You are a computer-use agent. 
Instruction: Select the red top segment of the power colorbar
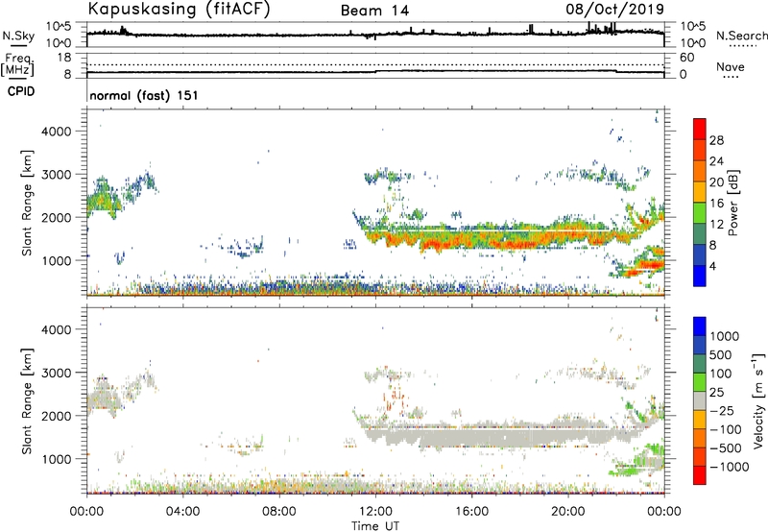point(700,129)
